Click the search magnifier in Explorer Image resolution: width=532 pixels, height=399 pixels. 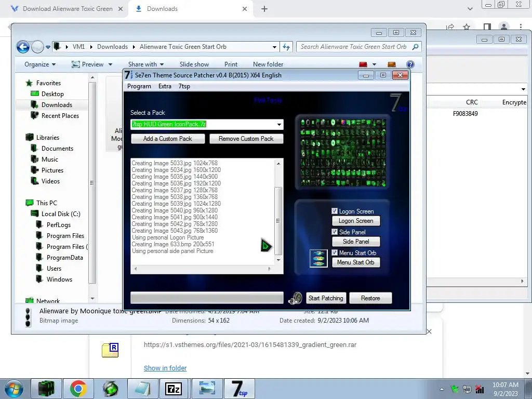415,47
